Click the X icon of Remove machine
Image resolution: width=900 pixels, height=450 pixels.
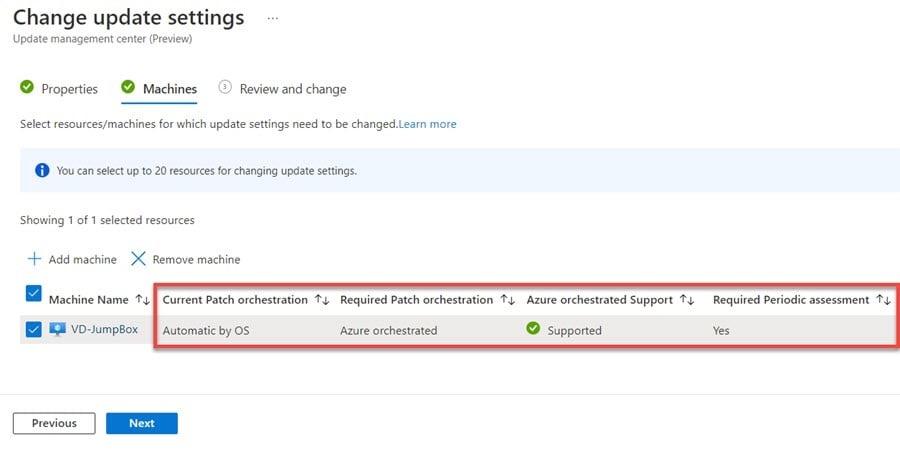point(138,259)
